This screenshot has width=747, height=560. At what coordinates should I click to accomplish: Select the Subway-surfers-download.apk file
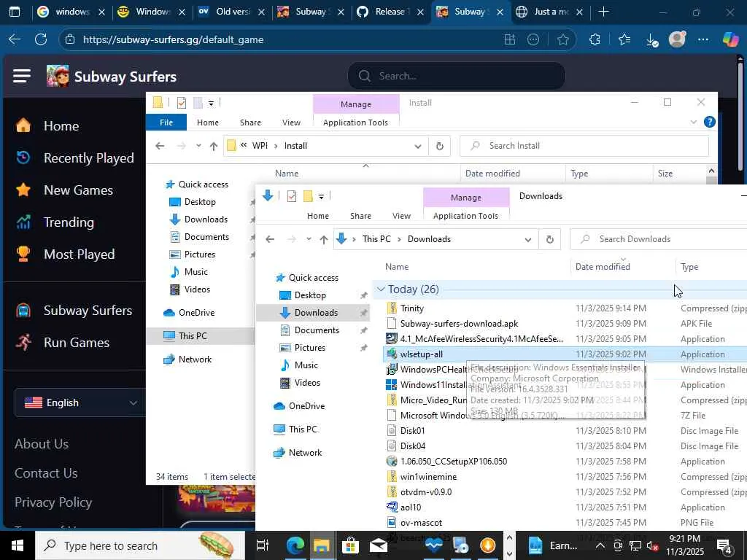pyautogui.click(x=460, y=323)
